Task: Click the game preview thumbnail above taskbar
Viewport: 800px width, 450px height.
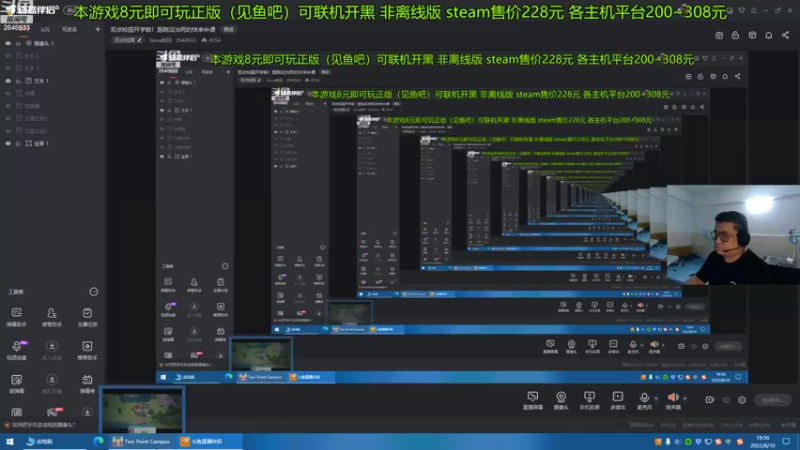Action: 142,411
